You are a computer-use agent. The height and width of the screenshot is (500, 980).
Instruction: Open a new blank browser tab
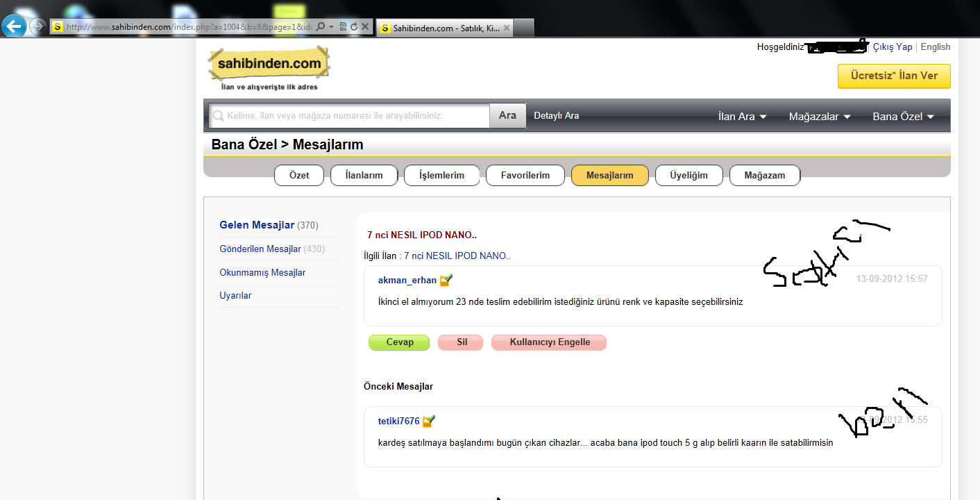(x=524, y=28)
